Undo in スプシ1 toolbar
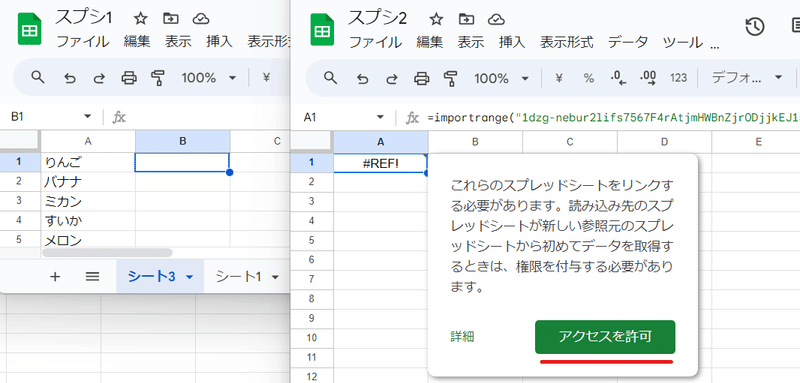The height and width of the screenshot is (383, 800). tap(70, 78)
